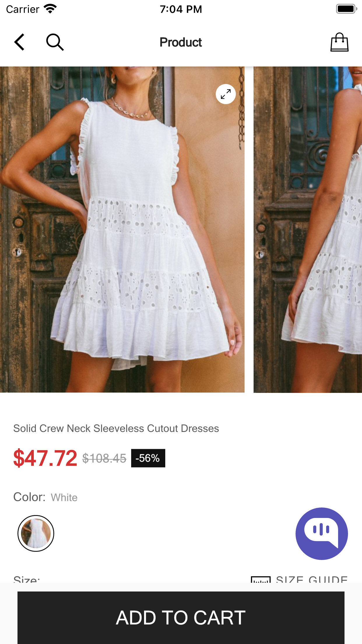362x644 pixels.
Task: Open the SIZE GUIDE link
Action: 312,579
